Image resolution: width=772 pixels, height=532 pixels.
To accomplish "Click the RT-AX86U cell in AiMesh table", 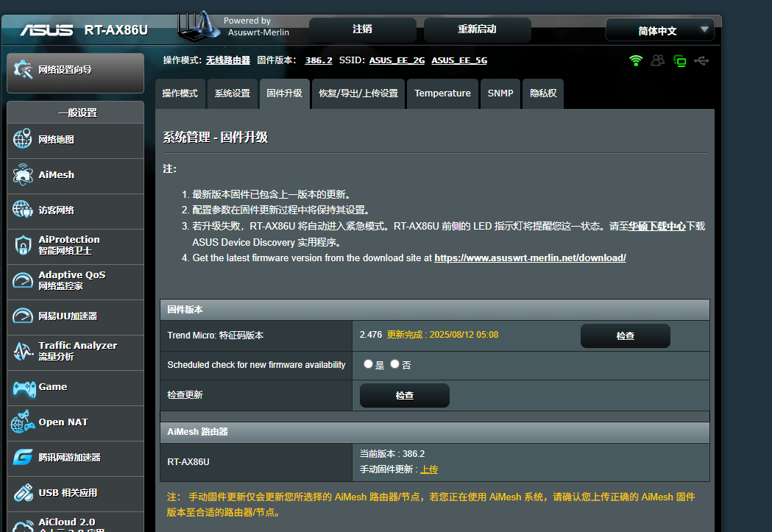I will point(256,461).
